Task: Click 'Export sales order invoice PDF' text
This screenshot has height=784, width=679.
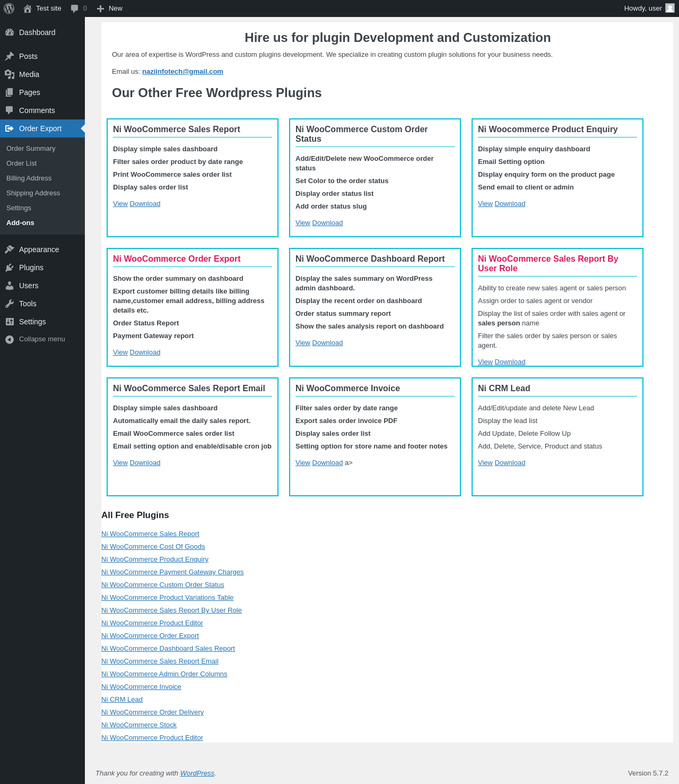Action: (x=346, y=421)
